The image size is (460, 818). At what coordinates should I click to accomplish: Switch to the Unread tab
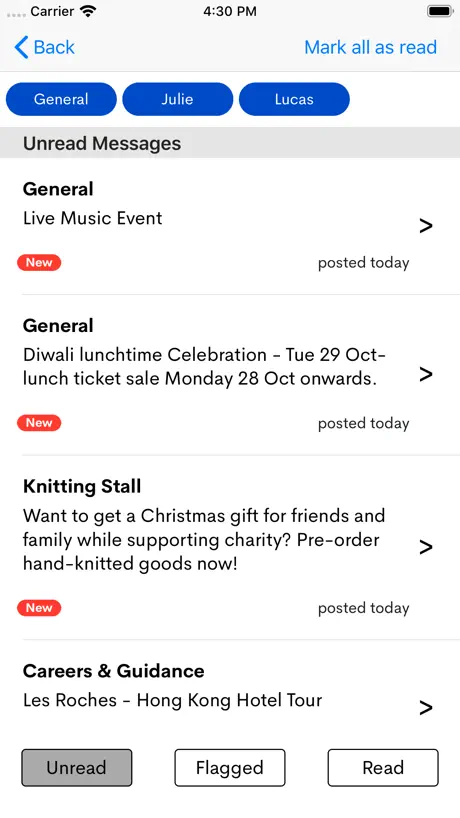(x=77, y=768)
